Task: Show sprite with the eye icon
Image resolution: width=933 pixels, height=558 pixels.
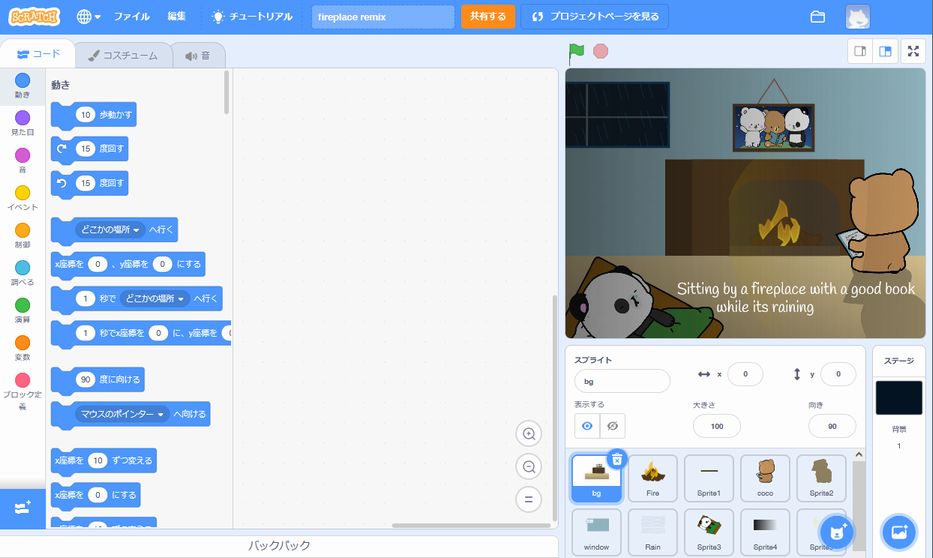Action: 587,426
